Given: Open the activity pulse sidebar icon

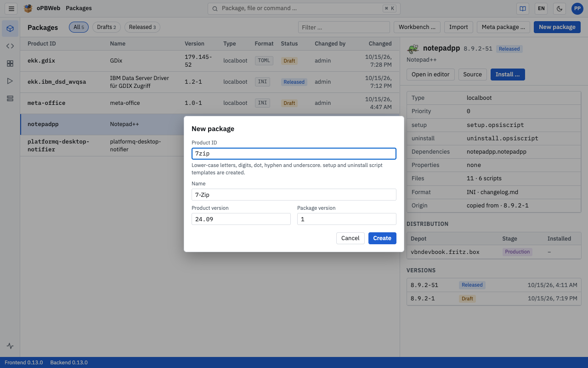Looking at the screenshot, I should (x=10, y=346).
